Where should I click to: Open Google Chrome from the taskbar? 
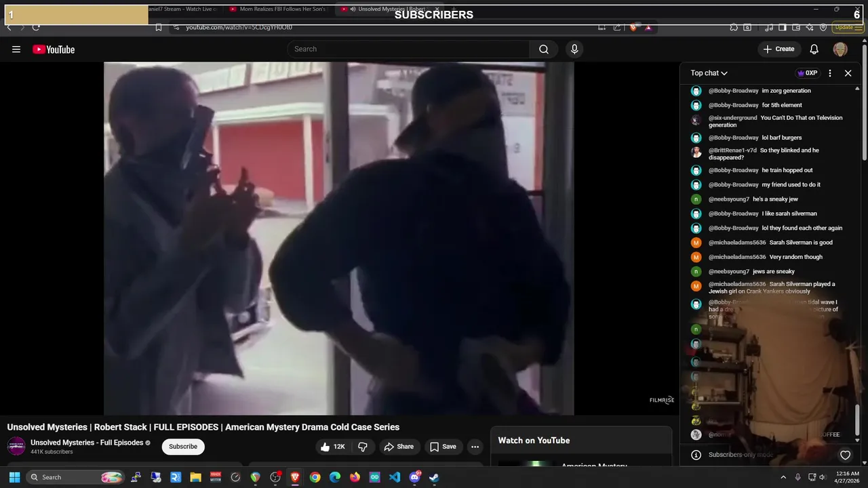tap(315, 477)
